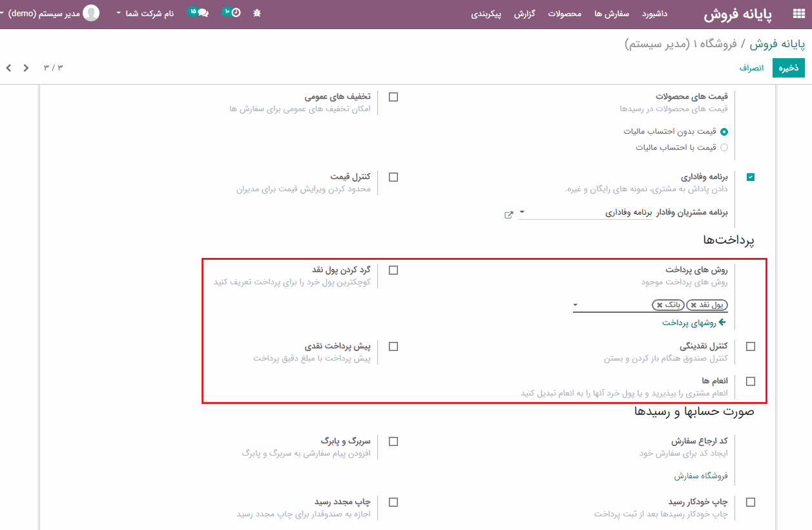The image size is (812, 530).
Task: Open the conversations chat icon
Action: coord(203,13)
